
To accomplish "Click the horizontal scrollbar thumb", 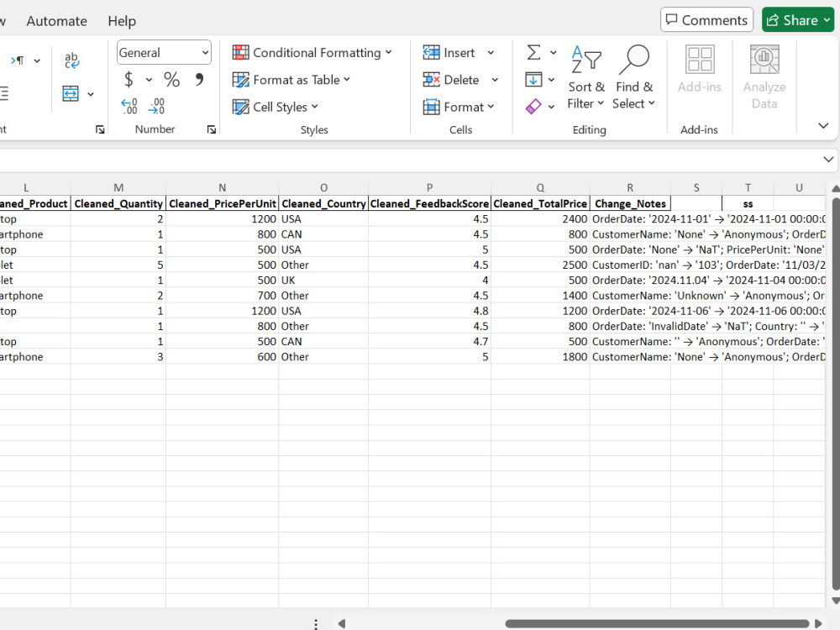I will [657, 623].
